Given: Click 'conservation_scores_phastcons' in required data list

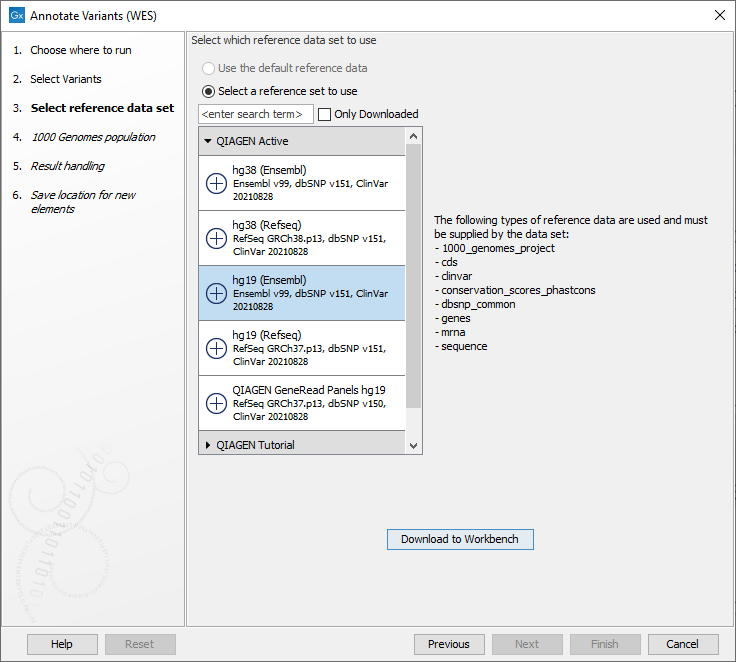Looking at the screenshot, I should coord(518,290).
